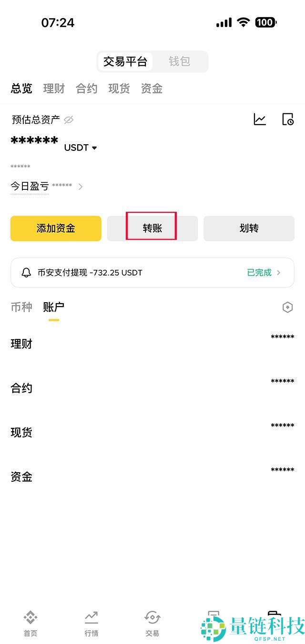Select the 首页 home icon in bottom navigation

[x=30, y=621]
